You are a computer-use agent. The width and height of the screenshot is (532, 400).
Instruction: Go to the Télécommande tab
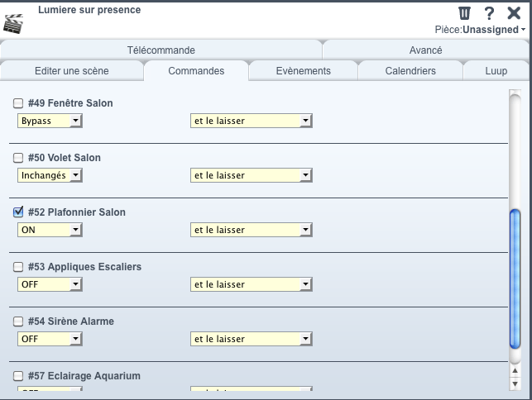click(x=161, y=50)
